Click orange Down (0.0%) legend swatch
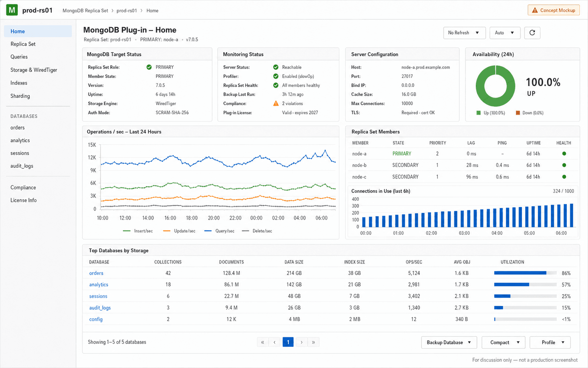This screenshot has width=588, height=368. [x=518, y=113]
